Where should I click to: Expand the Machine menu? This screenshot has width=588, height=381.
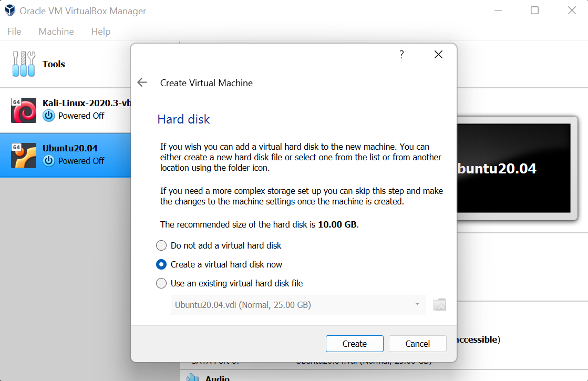[56, 32]
